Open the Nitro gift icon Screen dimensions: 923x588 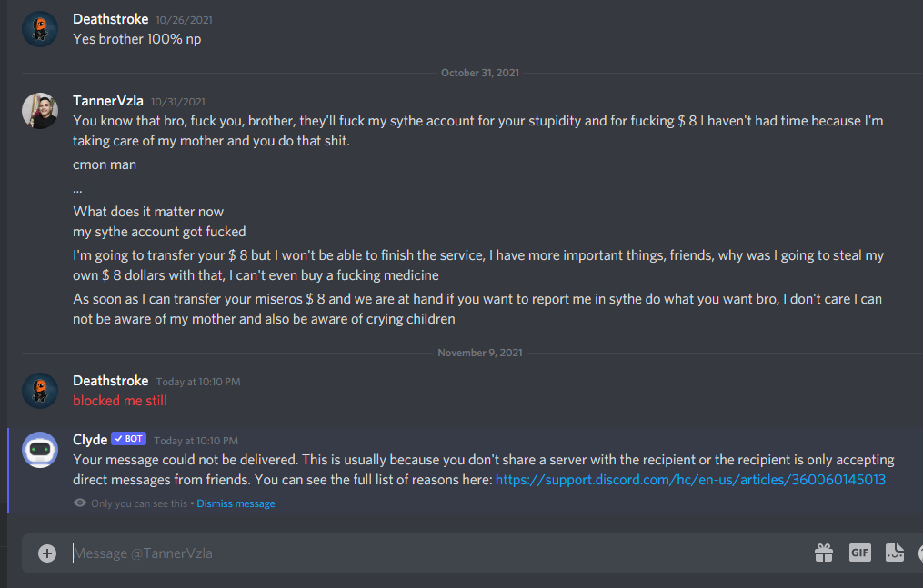[824, 553]
